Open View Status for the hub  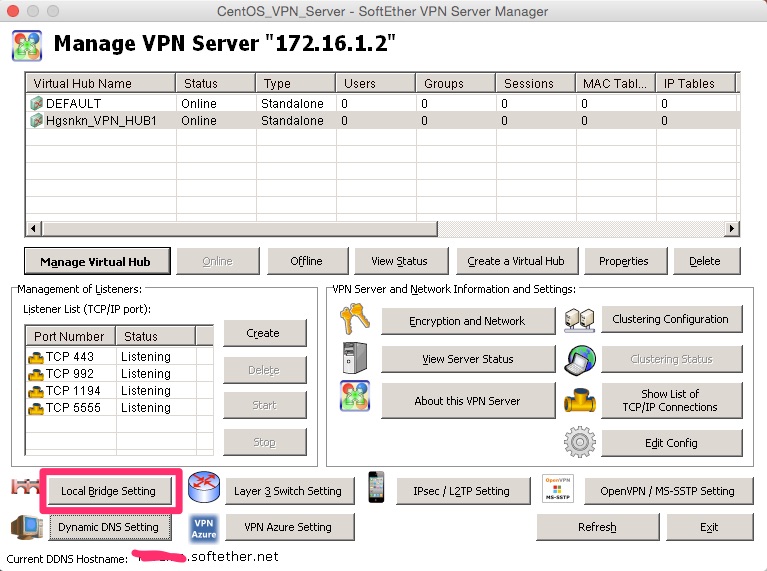[x=401, y=261]
